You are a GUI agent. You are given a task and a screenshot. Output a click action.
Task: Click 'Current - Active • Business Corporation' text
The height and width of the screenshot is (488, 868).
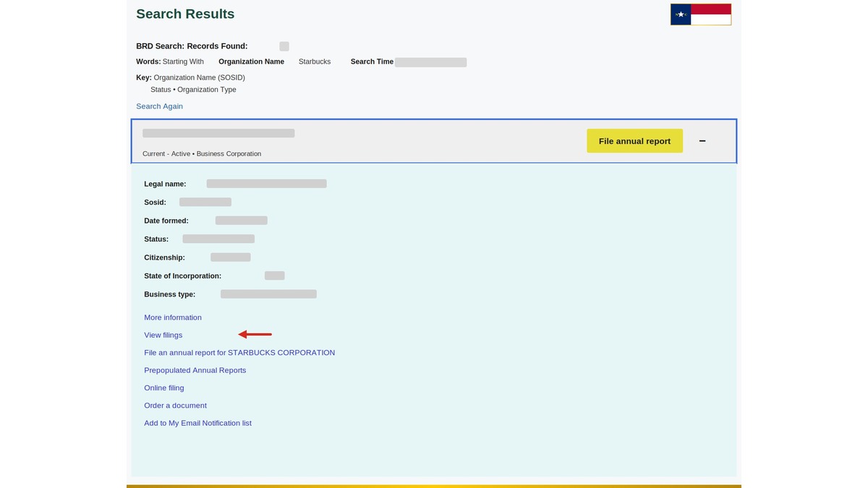pos(202,154)
